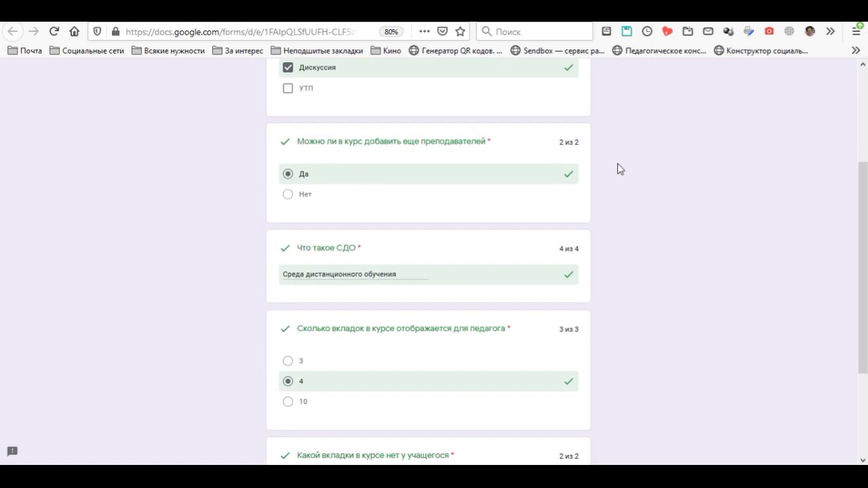Viewport: 868px width, 488px height.
Task: Choose radio option 3
Action: [288, 361]
